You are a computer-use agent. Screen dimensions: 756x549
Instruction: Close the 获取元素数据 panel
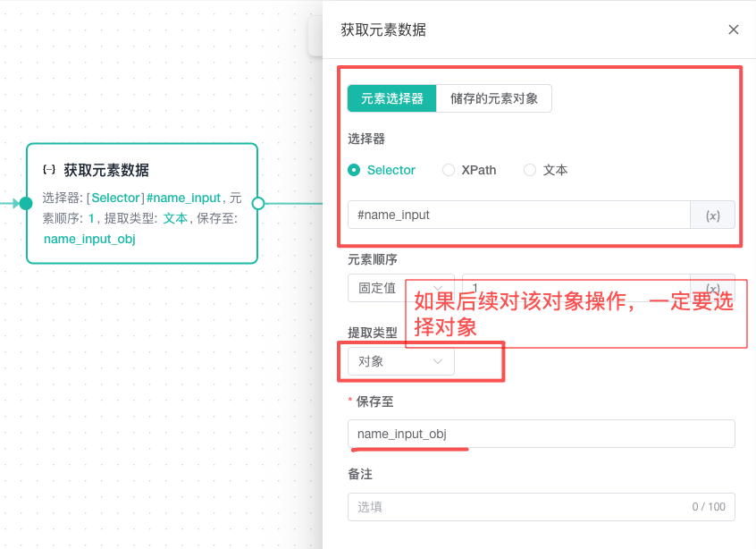[733, 30]
